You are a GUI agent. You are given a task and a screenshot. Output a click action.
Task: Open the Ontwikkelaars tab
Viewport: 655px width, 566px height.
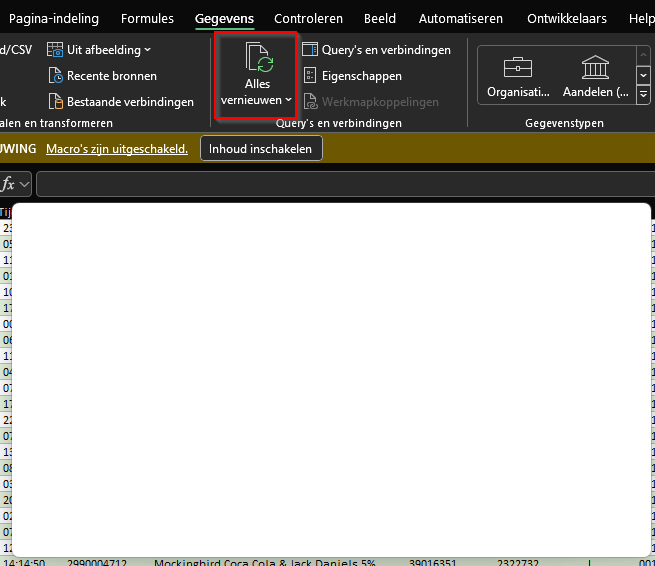[567, 19]
